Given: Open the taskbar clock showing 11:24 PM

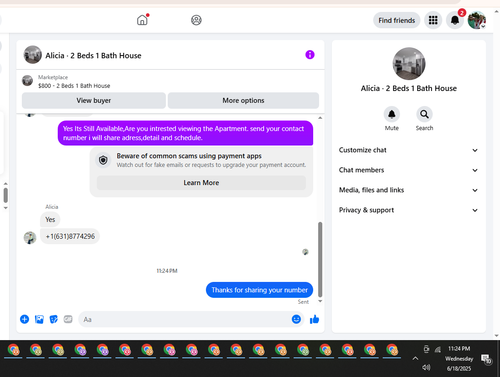Looking at the screenshot, I should tap(459, 358).
